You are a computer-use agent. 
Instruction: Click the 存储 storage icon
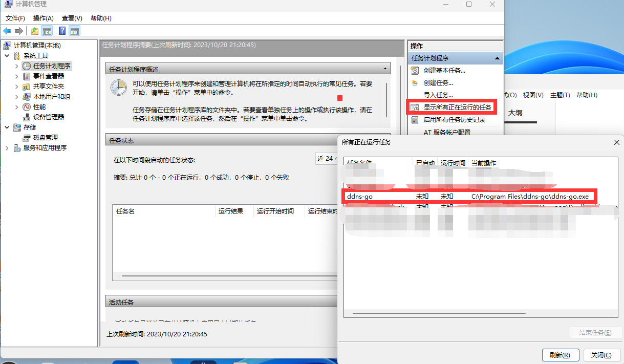pos(17,127)
